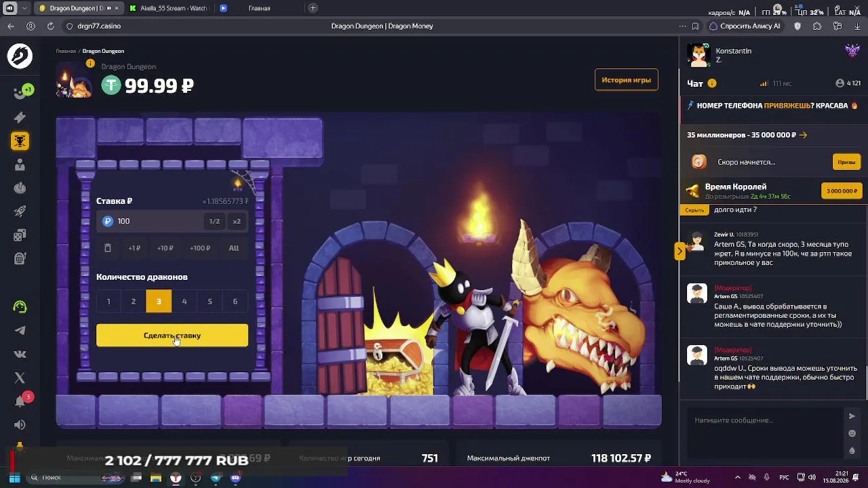Open the Dragon Money logo home

20,56
